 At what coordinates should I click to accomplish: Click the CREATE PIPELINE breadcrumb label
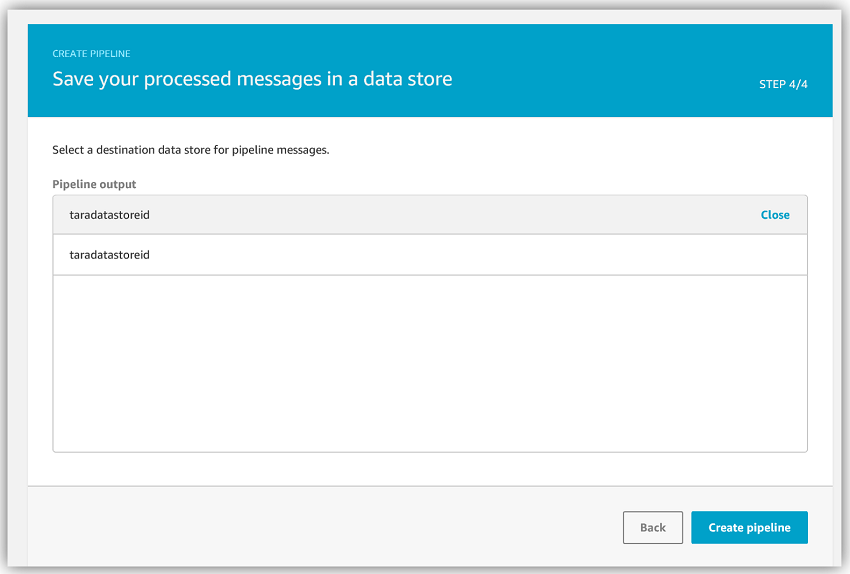pos(91,54)
